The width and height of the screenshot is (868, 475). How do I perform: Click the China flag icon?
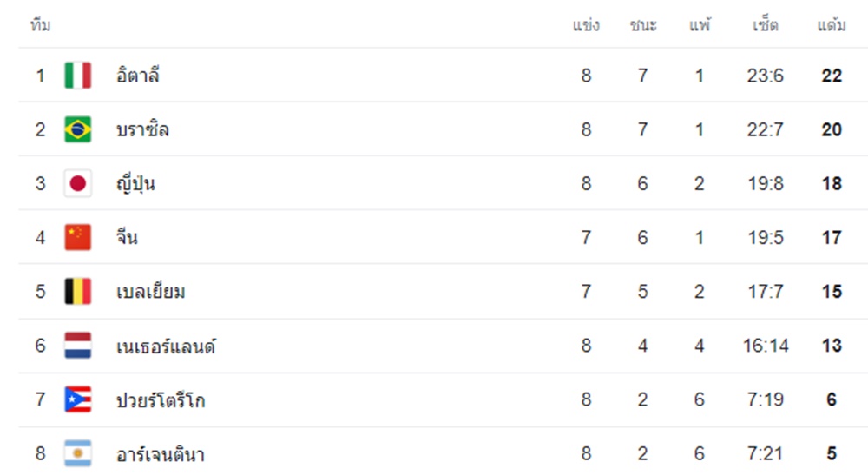point(77,238)
